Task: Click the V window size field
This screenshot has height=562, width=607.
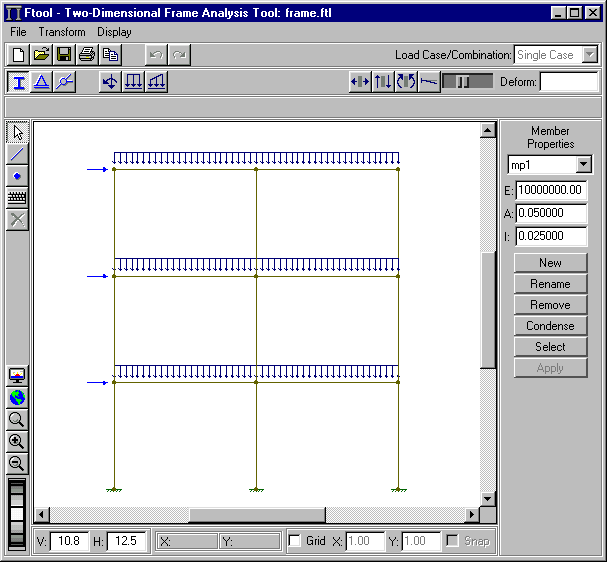Action: 69,541
